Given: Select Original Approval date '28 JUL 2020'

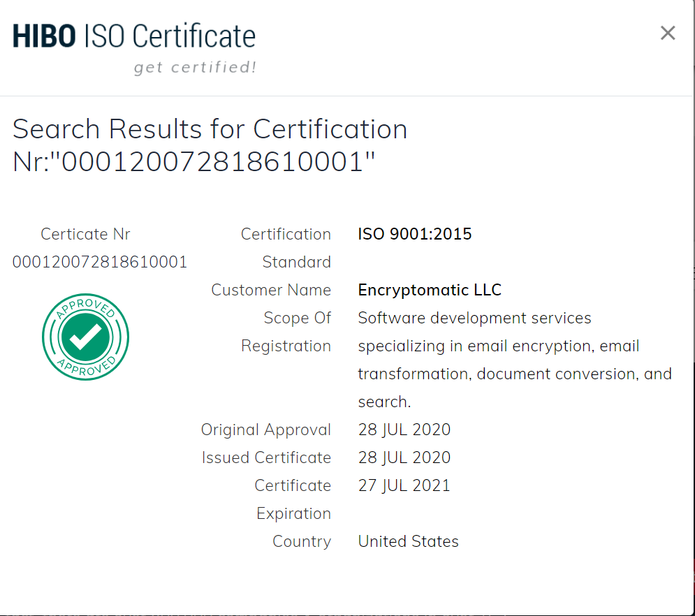Looking at the screenshot, I should [404, 430].
